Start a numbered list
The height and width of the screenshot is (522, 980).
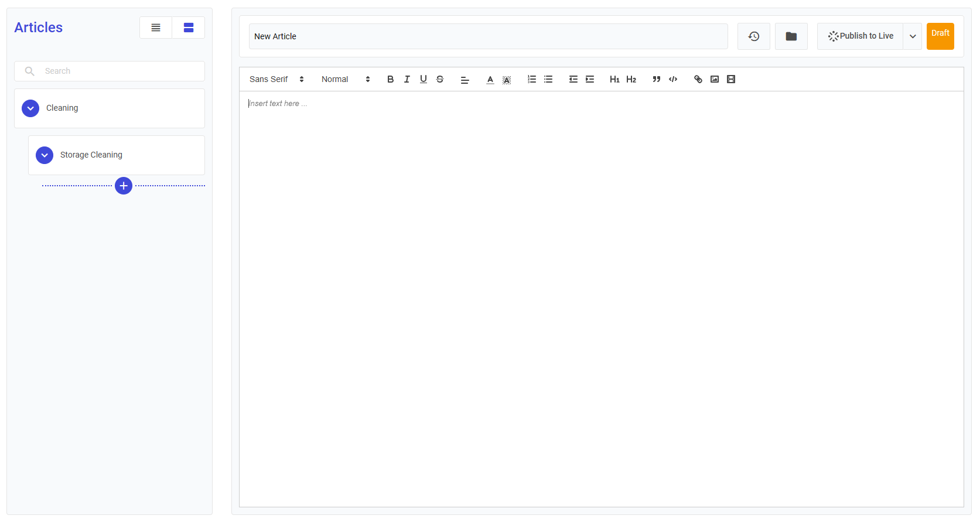coord(531,79)
